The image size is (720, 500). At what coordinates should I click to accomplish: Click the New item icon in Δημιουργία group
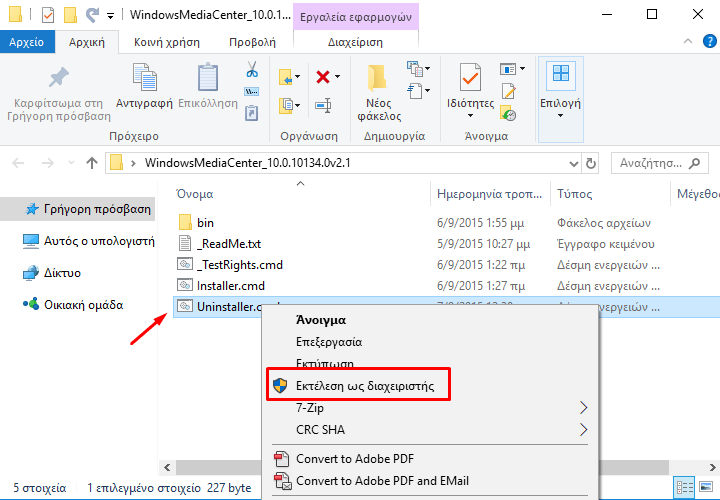pos(414,68)
